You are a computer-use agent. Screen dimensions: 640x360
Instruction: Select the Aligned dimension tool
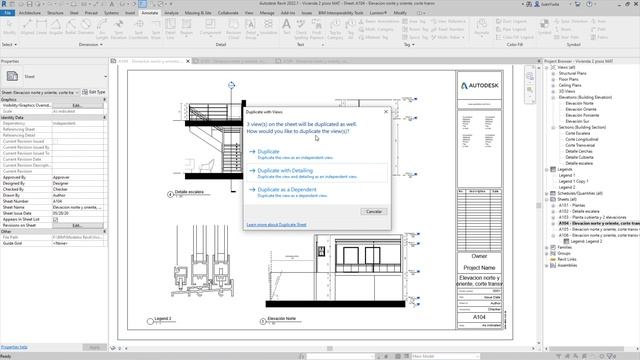27,28
